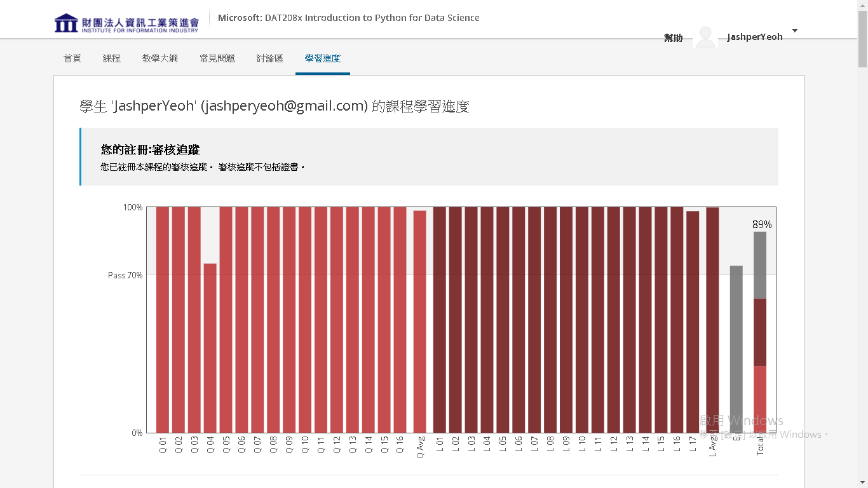Select the active 學習進度 progress tab
The width and height of the screenshot is (868, 488).
[x=322, y=58]
